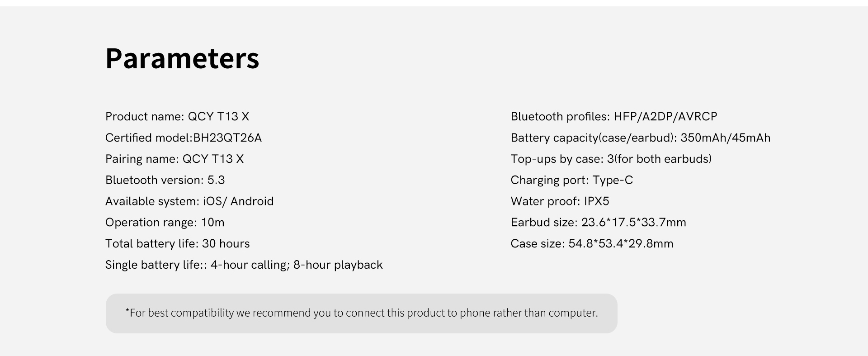This screenshot has height=356, width=868.
Task: Click the Charging port: Type-C line
Action: (572, 180)
